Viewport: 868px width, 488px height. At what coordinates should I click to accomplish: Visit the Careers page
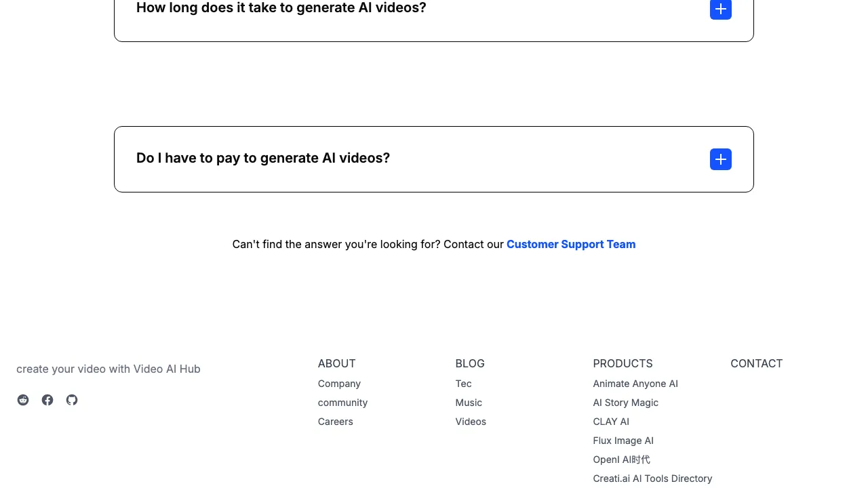click(x=335, y=422)
